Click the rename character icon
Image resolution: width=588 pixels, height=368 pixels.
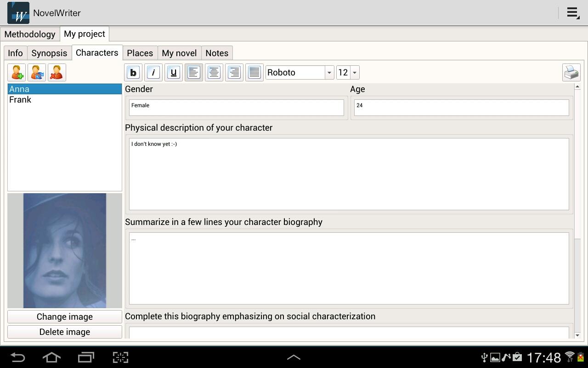click(x=37, y=73)
